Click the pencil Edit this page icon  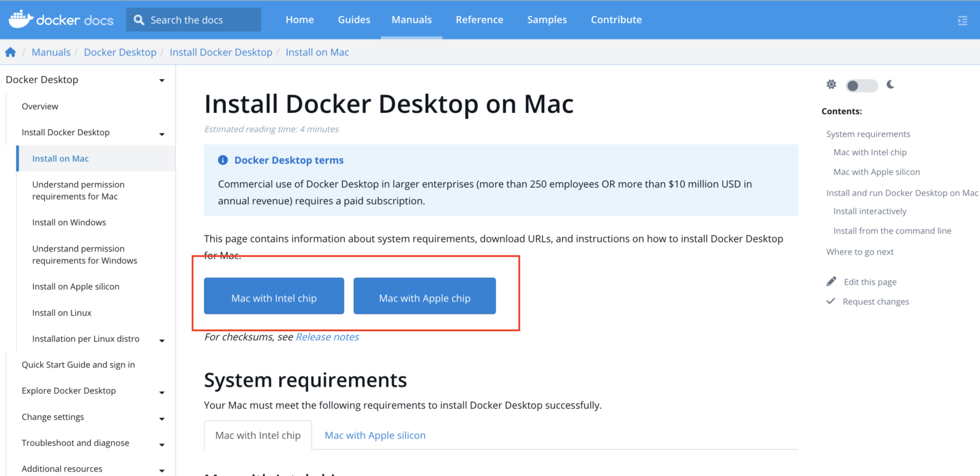831,281
